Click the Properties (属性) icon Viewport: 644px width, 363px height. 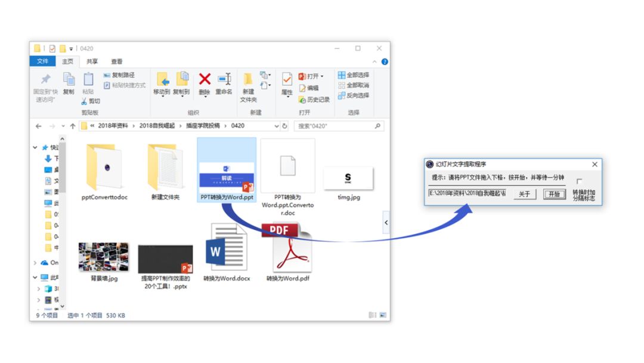(x=287, y=79)
